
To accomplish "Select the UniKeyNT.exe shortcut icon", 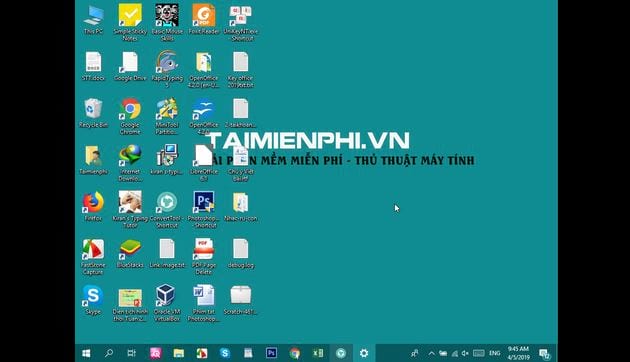I will (241, 22).
